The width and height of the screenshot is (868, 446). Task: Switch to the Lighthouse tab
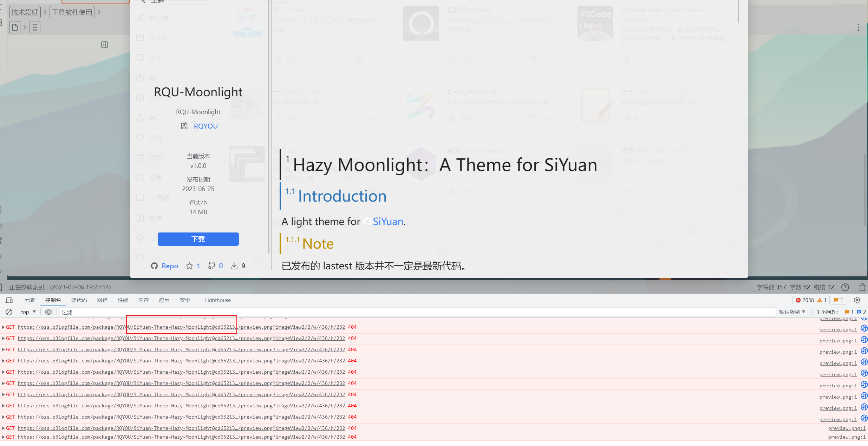[x=217, y=300]
